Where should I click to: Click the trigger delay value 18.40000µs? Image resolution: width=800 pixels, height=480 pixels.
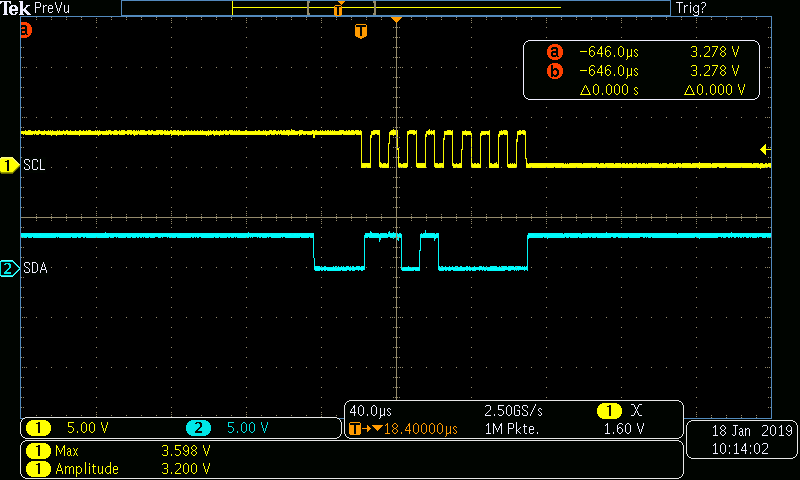click(x=420, y=429)
